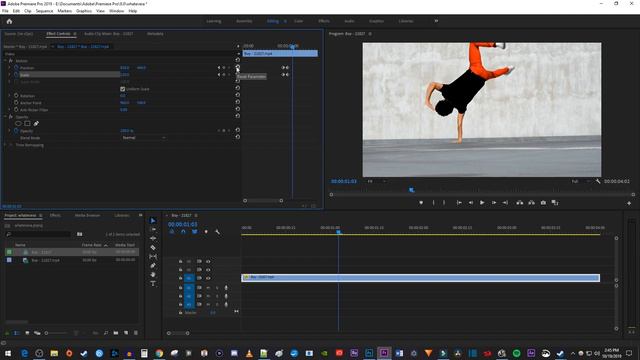640x360 pixels.
Task: Collapse the Motion effect group
Action: [x=5, y=60]
